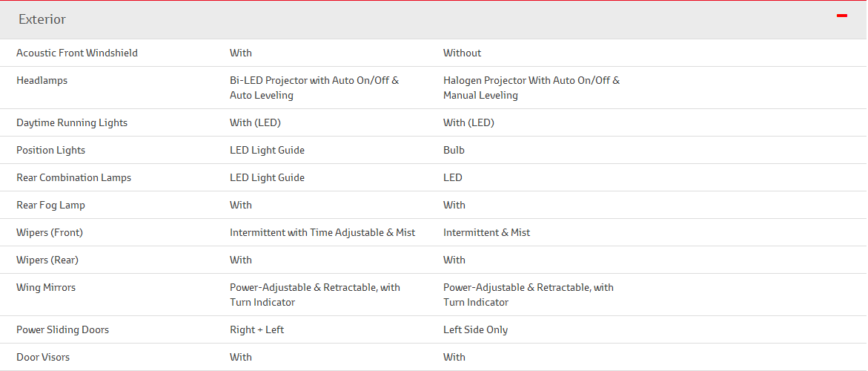Click the Rear Fog Lamp label
The height and width of the screenshot is (371, 868).
[x=51, y=206]
